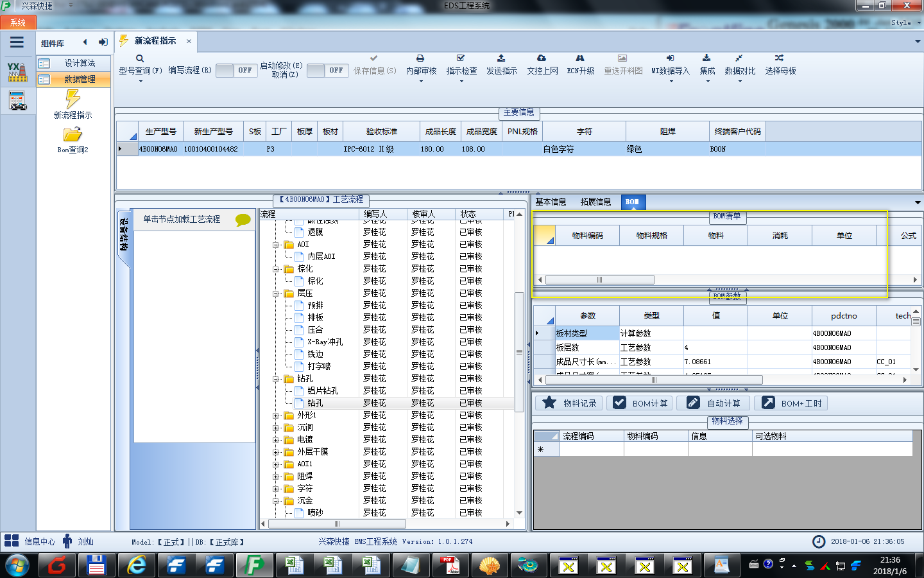Click the 集成 download icon
Viewport: 924px width, 578px height.
coord(706,58)
